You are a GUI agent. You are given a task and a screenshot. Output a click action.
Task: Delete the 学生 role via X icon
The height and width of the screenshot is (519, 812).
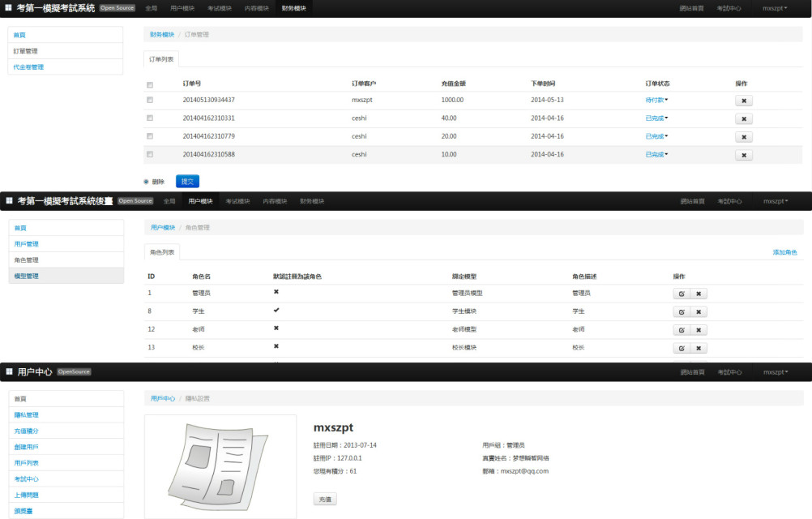coord(699,311)
